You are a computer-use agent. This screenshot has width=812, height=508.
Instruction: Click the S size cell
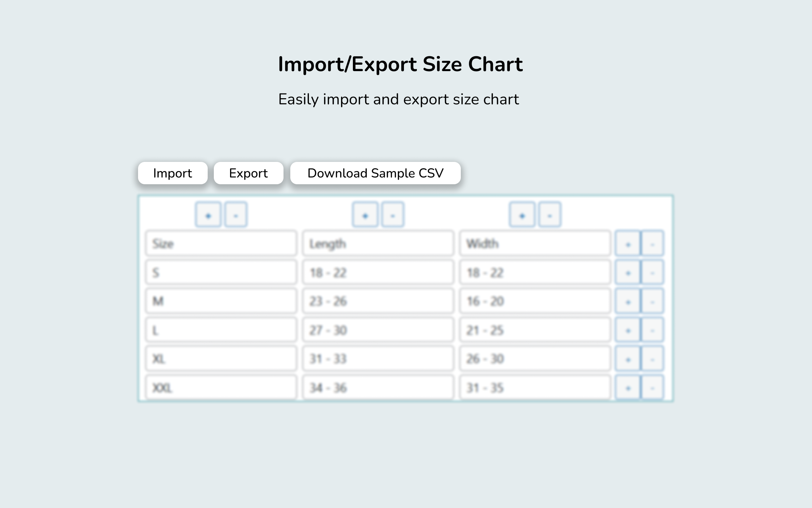[x=221, y=272]
